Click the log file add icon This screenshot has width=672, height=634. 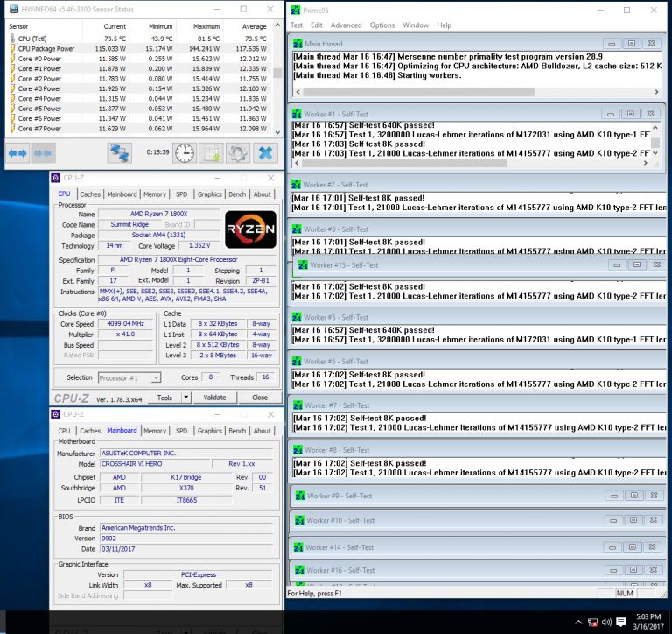[x=211, y=153]
